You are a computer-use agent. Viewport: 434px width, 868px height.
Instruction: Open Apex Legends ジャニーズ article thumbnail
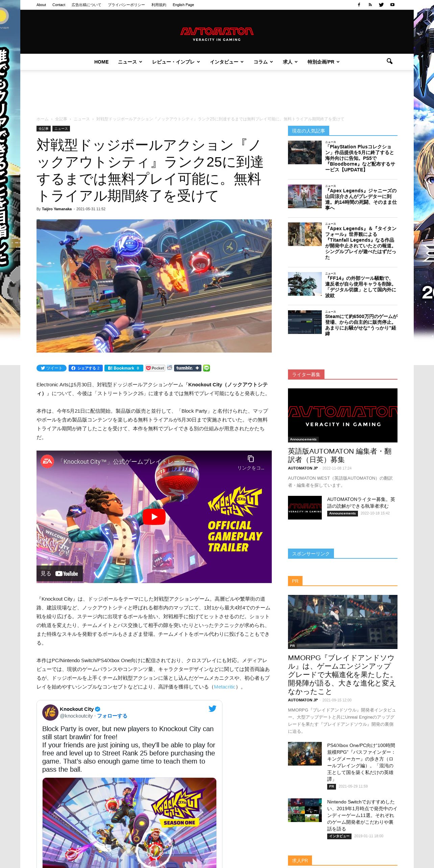[x=305, y=196]
